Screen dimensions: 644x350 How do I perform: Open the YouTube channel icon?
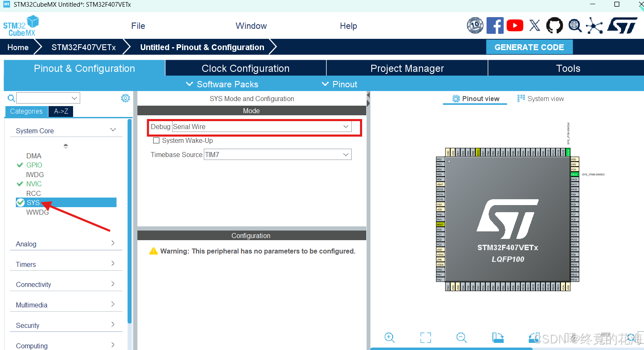click(515, 25)
